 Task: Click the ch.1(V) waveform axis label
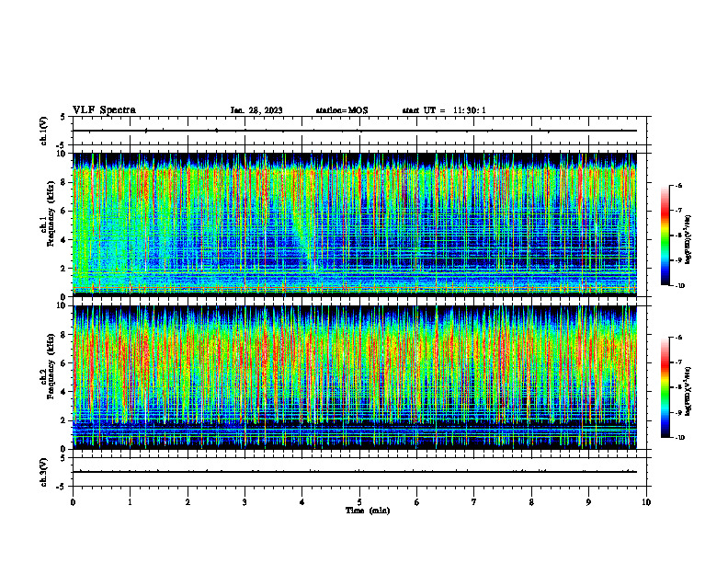(44, 131)
